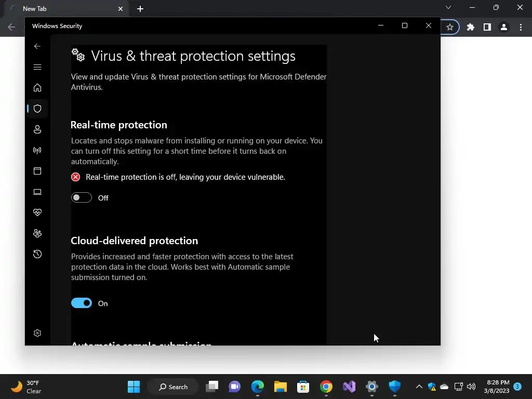The width and height of the screenshot is (532, 399).
Task: Open the Chrome three-dot menu
Action: point(521,27)
